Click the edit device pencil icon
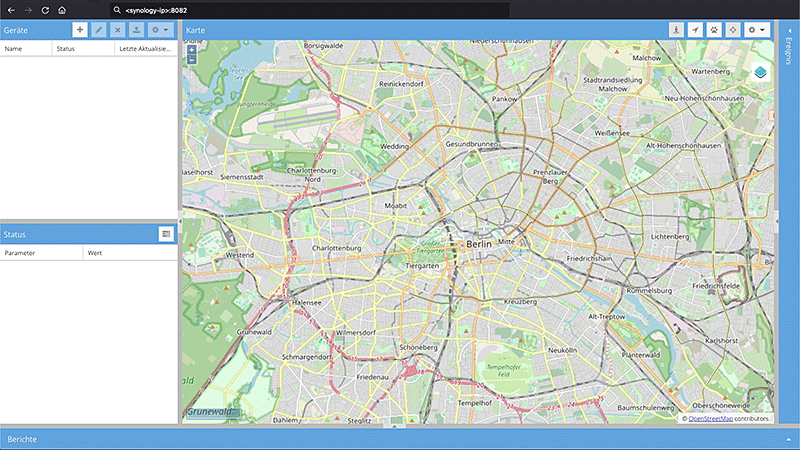 pos(99,30)
